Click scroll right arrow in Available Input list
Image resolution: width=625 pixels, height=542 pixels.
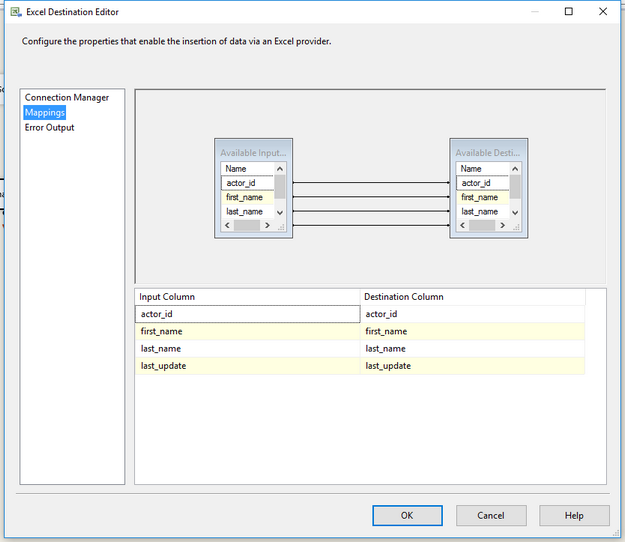[x=267, y=226]
